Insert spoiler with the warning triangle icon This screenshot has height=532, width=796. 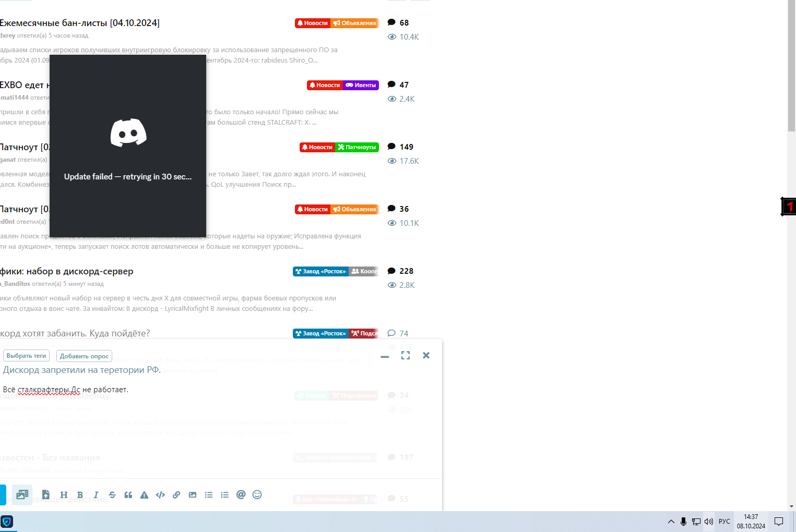click(x=144, y=495)
